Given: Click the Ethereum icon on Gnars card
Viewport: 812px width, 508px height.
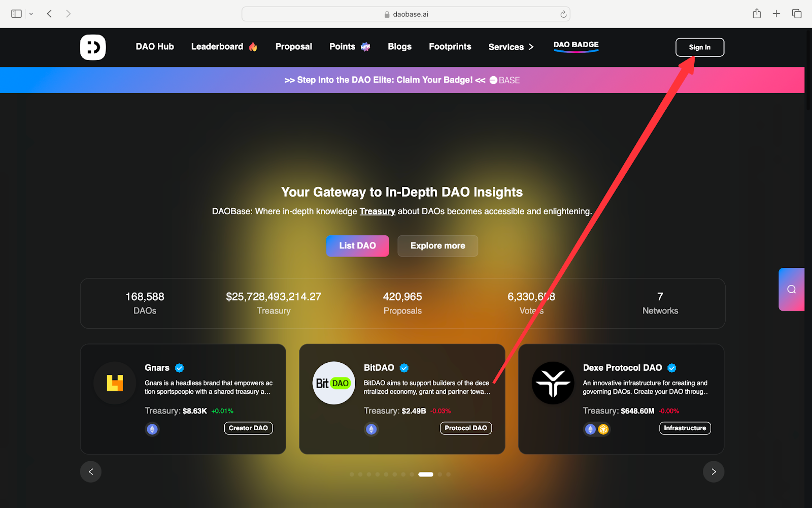Looking at the screenshot, I should point(152,429).
